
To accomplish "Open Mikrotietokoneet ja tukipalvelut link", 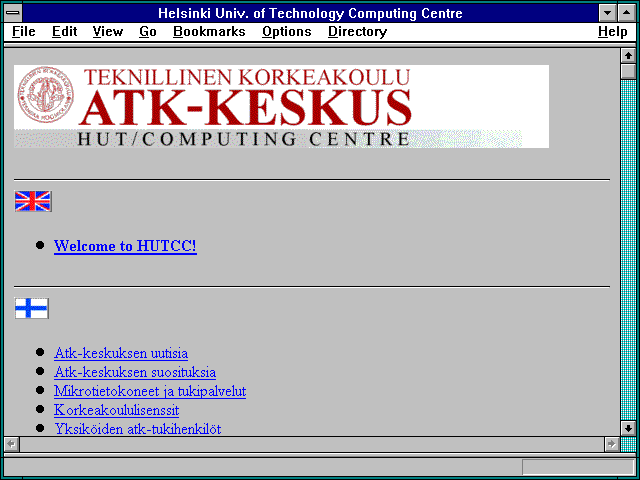I will pyautogui.click(x=150, y=391).
